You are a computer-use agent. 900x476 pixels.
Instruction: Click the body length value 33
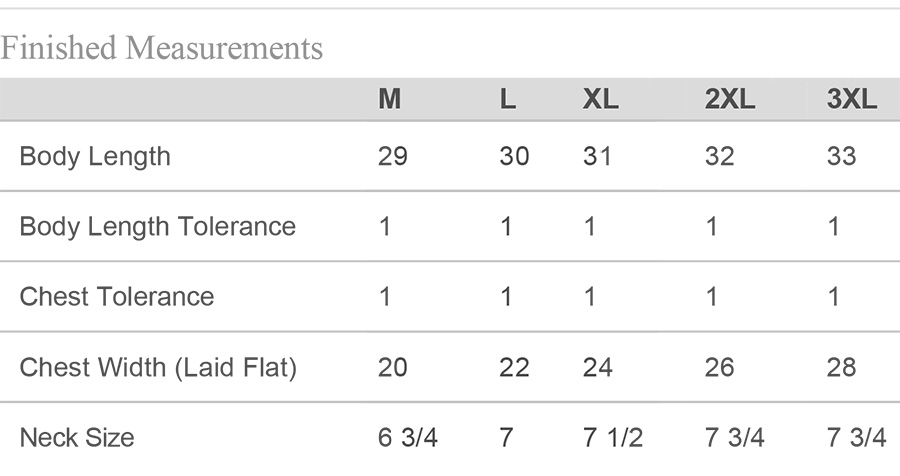pos(841,156)
